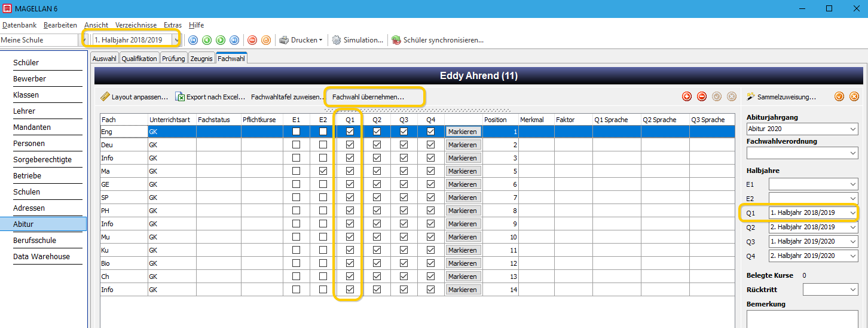The width and height of the screenshot is (868, 328).
Task: Click Fachwahl übernehmen button
Action: pos(368,96)
